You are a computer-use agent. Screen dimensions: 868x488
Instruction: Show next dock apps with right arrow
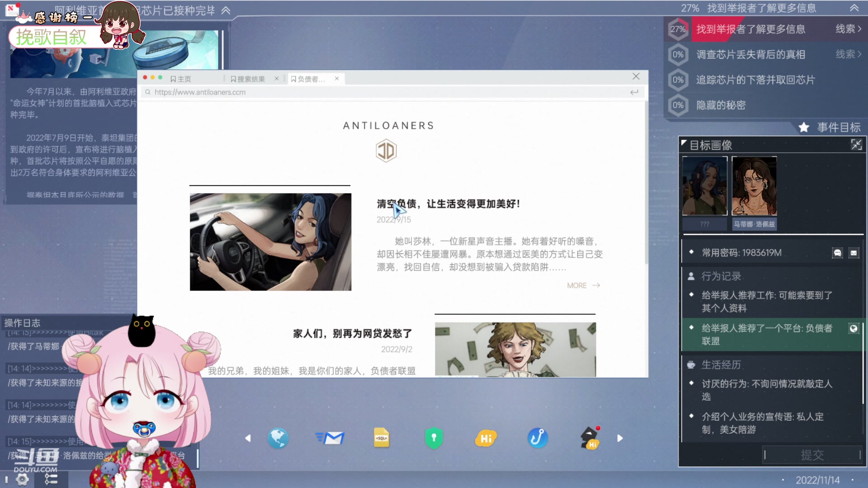(x=620, y=438)
